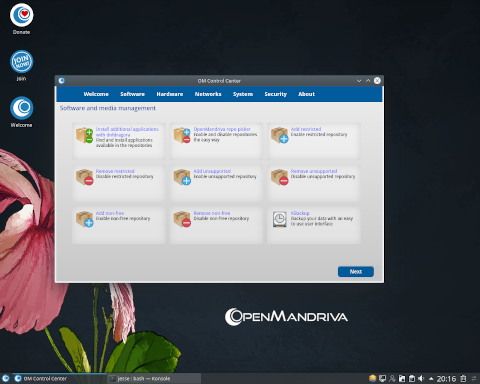Switch to the System tab
Image resolution: width=480 pixels, height=384 pixels.
click(x=243, y=94)
